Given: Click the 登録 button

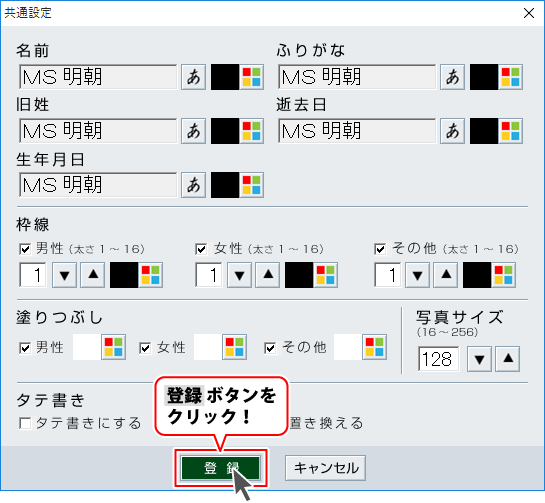Looking at the screenshot, I should pyautogui.click(x=220, y=468).
